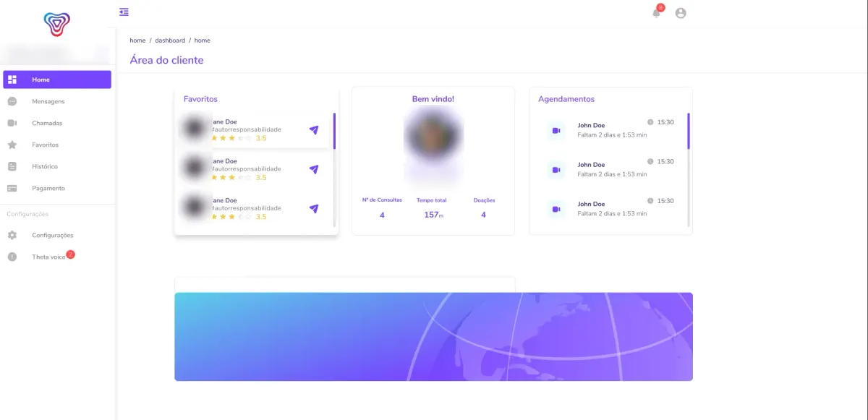
Task: Open the Pagamento card icon in the sidebar
Action: click(x=12, y=188)
